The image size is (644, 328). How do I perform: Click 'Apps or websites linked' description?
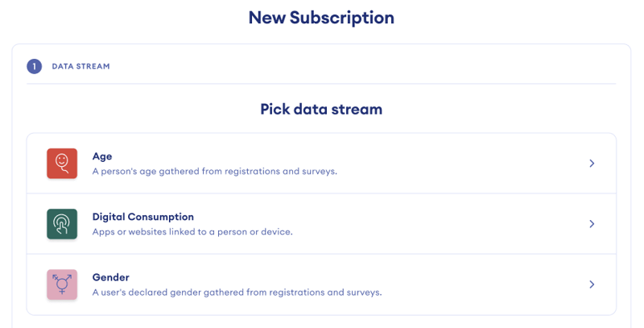[192, 232]
